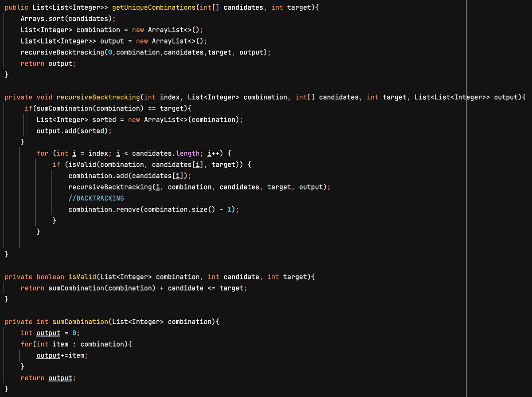Click 'int index' parameter in recursiveBacktracking declaration
Viewport: 532px width, 397px height.
162,97
